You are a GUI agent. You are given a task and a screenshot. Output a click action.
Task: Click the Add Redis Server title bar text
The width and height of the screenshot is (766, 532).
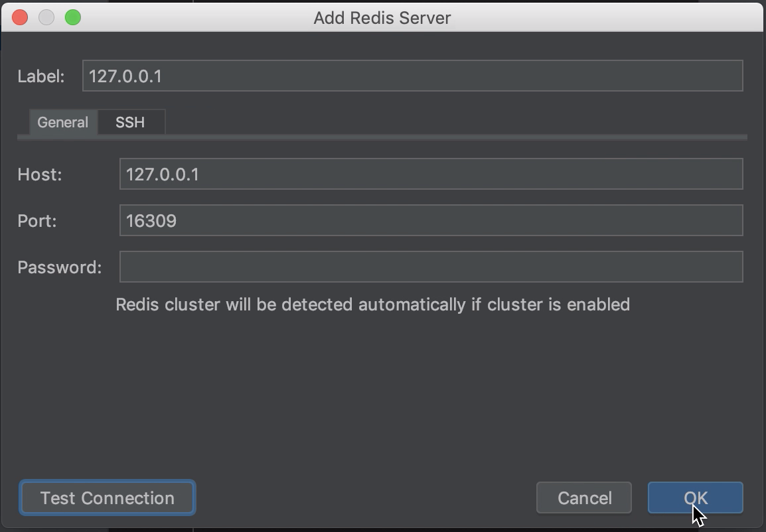click(x=382, y=18)
